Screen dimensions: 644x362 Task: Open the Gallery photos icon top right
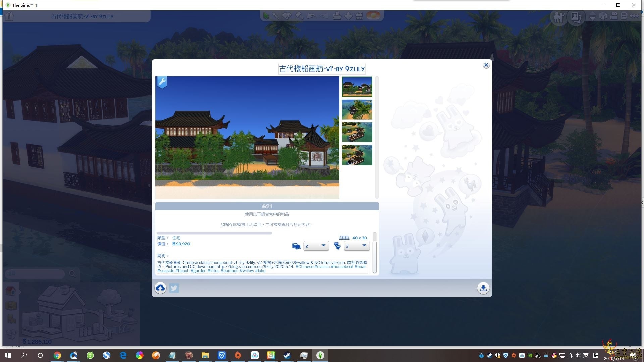576,17
